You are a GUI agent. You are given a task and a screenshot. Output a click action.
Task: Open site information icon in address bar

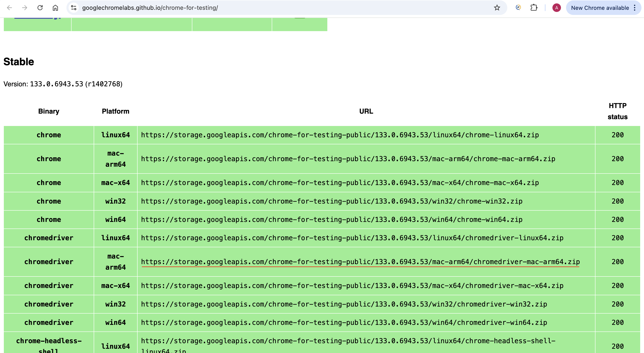tap(73, 8)
